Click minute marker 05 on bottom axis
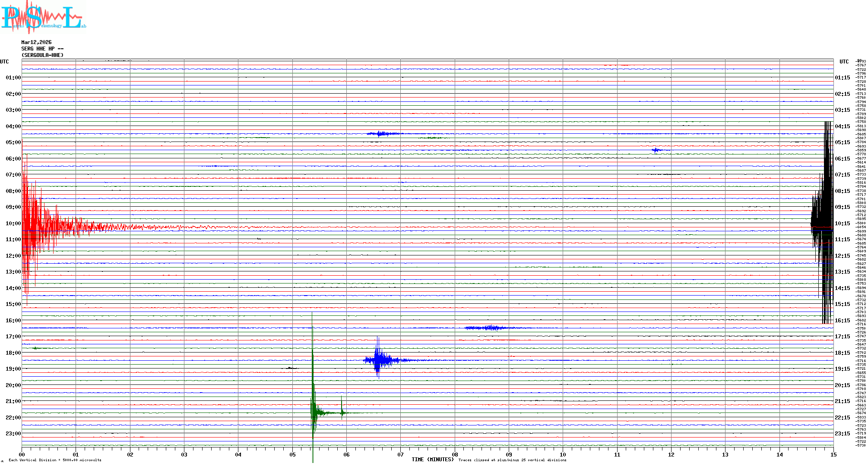 [x=292, y=454]
